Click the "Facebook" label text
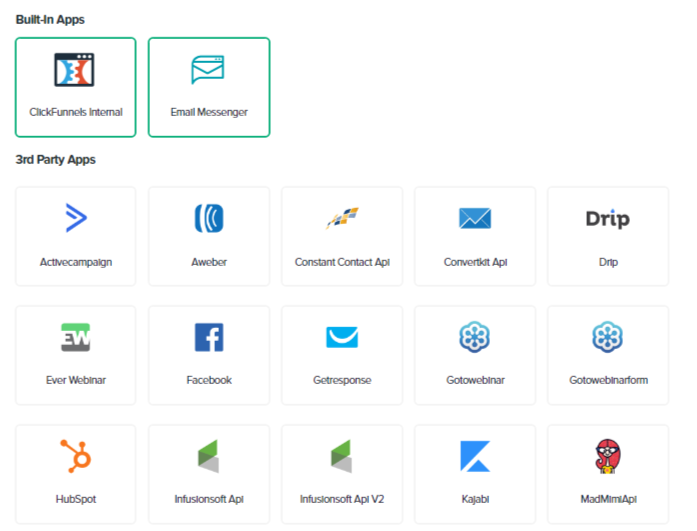Viewport: 697px width, 531px height. 209,380
